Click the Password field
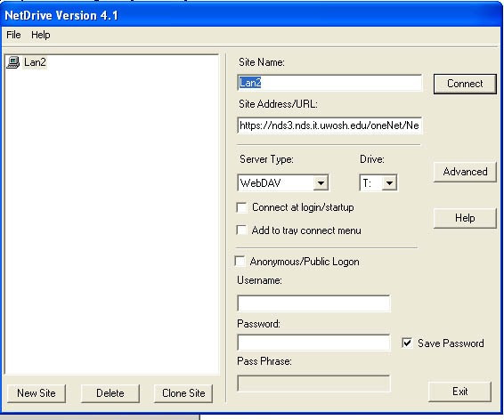 (x=313, y=343)
